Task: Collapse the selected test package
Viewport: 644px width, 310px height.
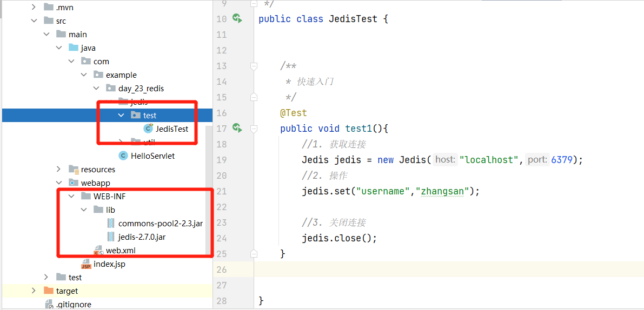Action: pyautogui.click(x=121, y=115)
